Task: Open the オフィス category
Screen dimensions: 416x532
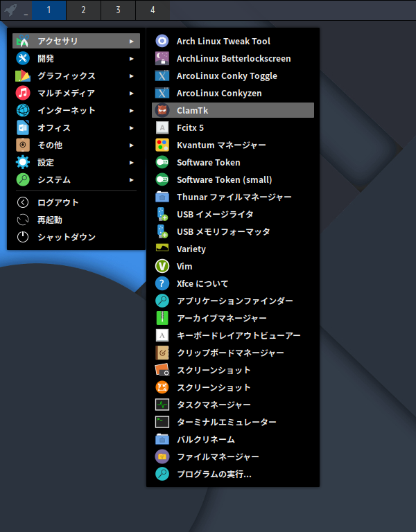Action: (76, 127)
